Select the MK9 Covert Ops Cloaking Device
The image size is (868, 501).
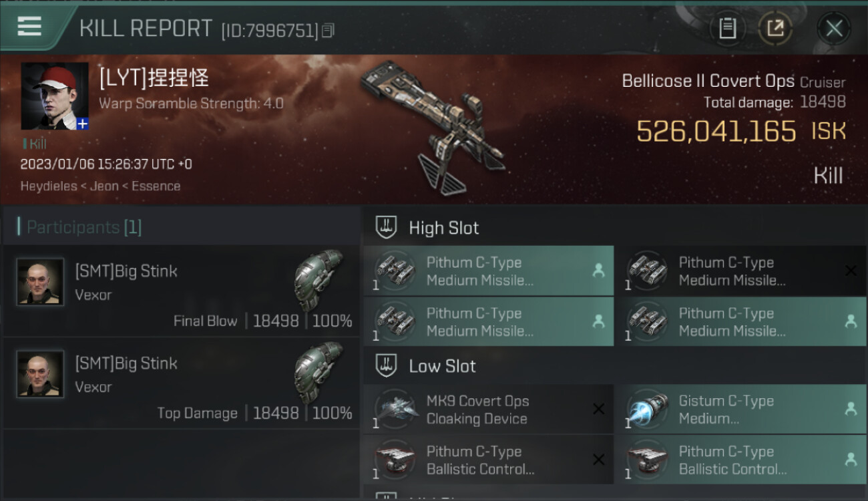coord(489,409)
